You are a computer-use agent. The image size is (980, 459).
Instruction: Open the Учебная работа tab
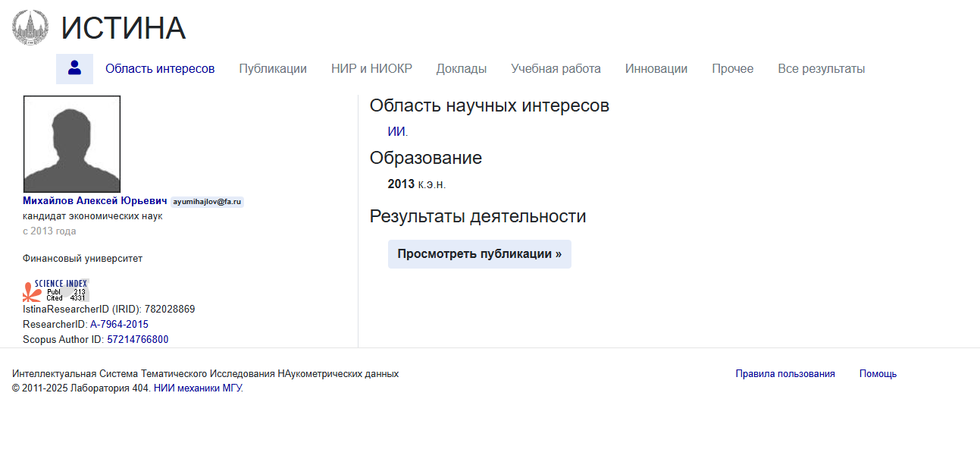(556, 69)
